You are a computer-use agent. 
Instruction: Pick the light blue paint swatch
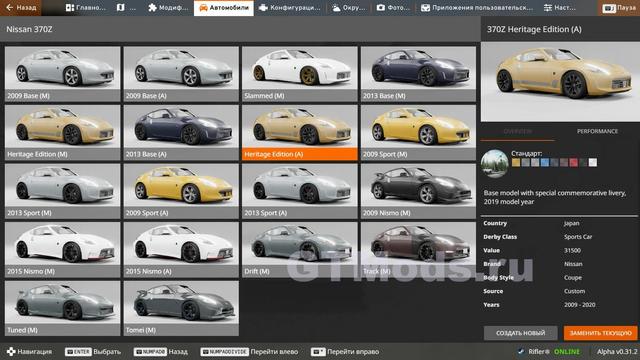pyautogui.click(x=544, y=162)
